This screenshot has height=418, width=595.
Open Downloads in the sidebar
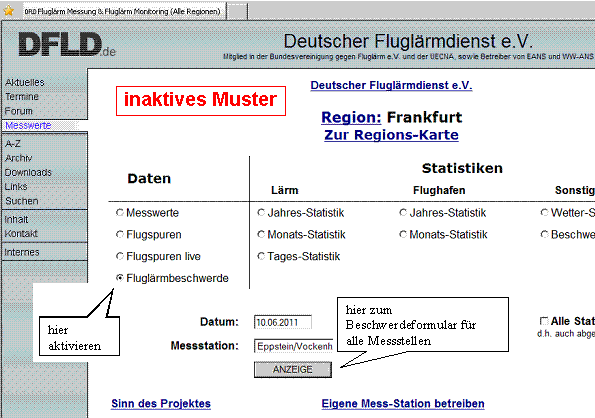pos(28,173)
